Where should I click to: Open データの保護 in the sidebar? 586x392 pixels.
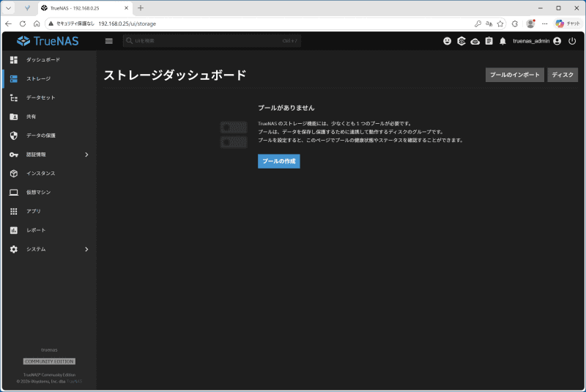(49, 136)
